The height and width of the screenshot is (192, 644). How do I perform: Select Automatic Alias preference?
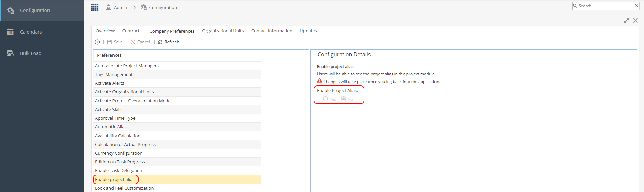click(x=177, y=127)
